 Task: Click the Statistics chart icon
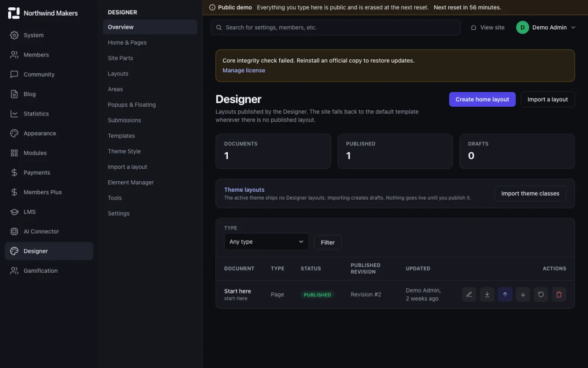[x=14, y=114]
